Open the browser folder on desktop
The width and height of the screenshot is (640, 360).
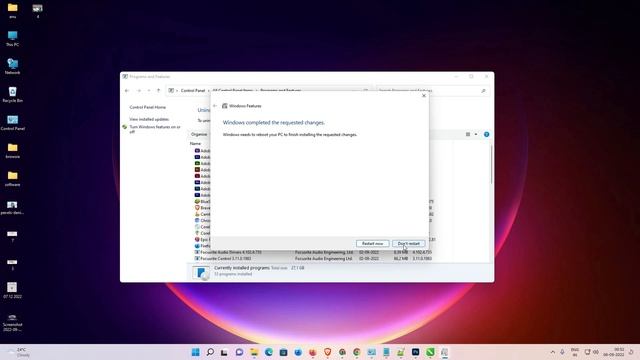click(12, 151)
